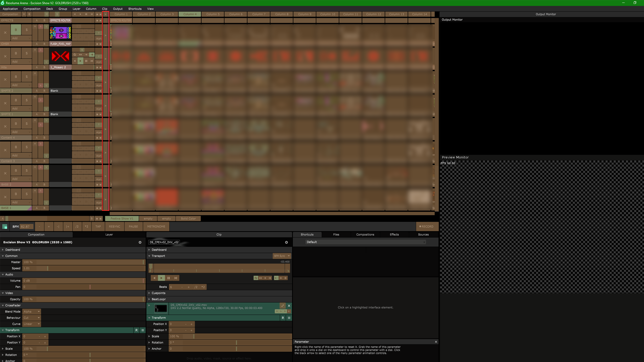Open the CrossFader Blend Mode Alpha dropdown
The width and height of the screenshot is (644, 362).
pyautogui.click(x=32, y=312)
